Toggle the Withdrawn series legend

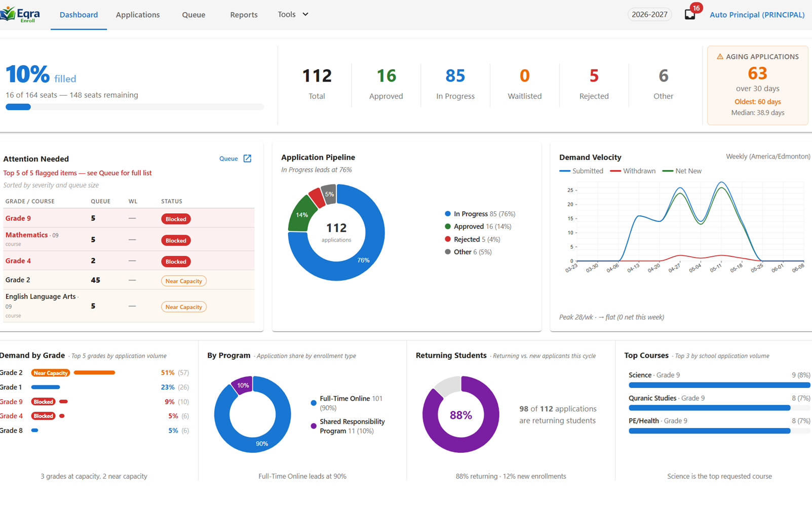point(633,171)
